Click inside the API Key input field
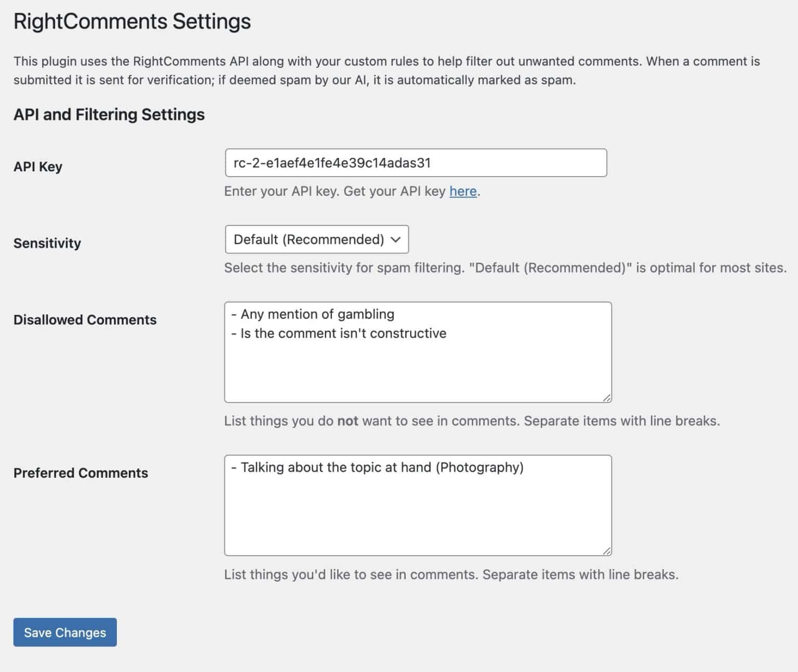 click(416, 163)
